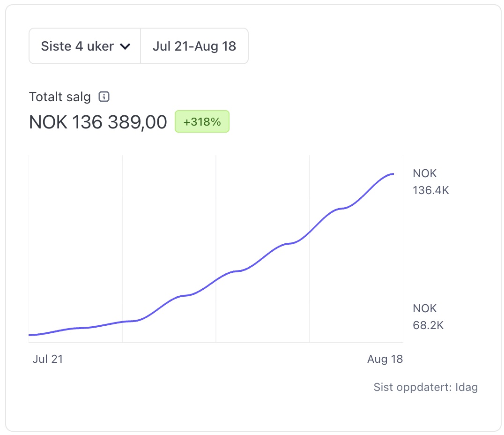This screenshot has width=504, height=435.
Task: Click the NOK 68.2K y-axis label
Action: pos(428,317)
